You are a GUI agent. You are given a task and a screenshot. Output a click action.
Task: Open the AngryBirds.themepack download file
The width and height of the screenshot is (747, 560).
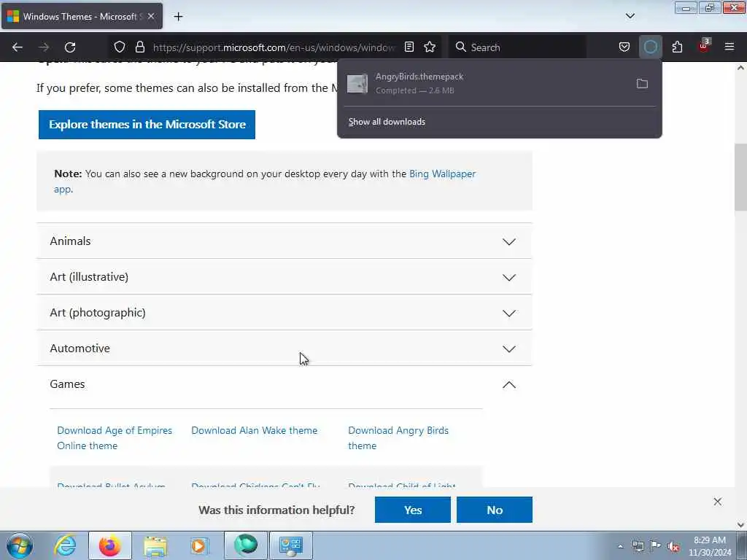click(486, 83)
